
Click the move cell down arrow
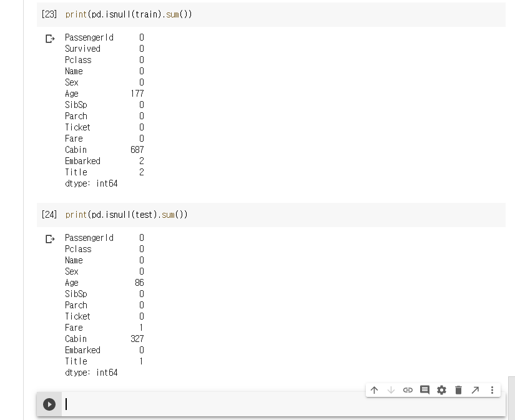click(x=391, y=390)
